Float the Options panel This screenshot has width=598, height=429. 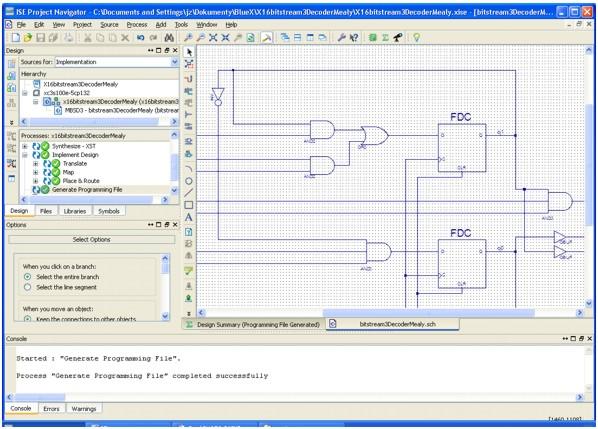167,225
